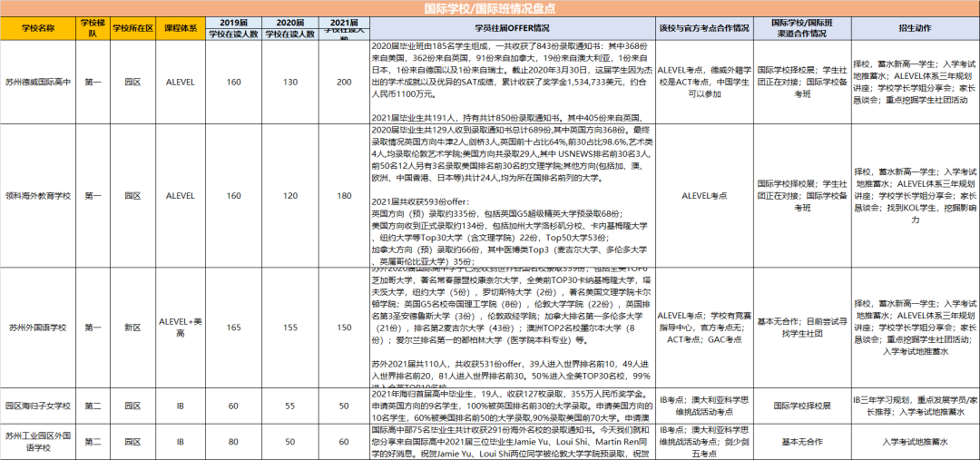Screen dimensions: 980x460
Task: Select the school name 园区海归子女学校
Action: tap(37, 406)
